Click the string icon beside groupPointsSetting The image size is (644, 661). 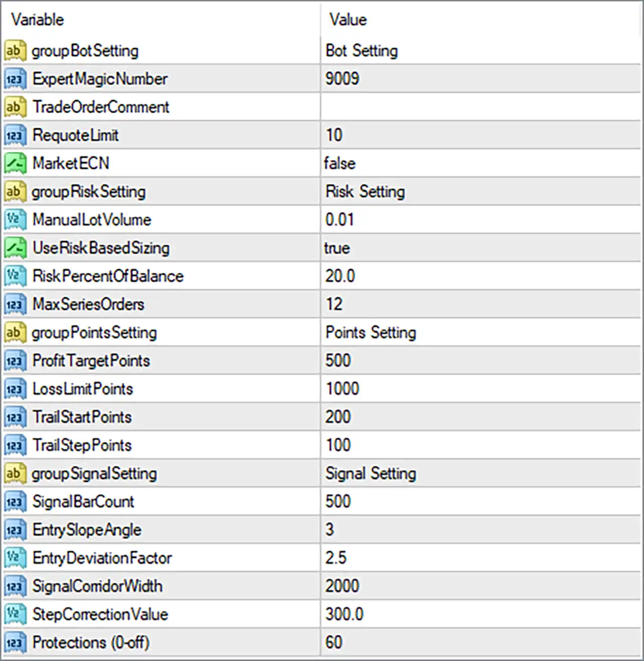point(15,333)
